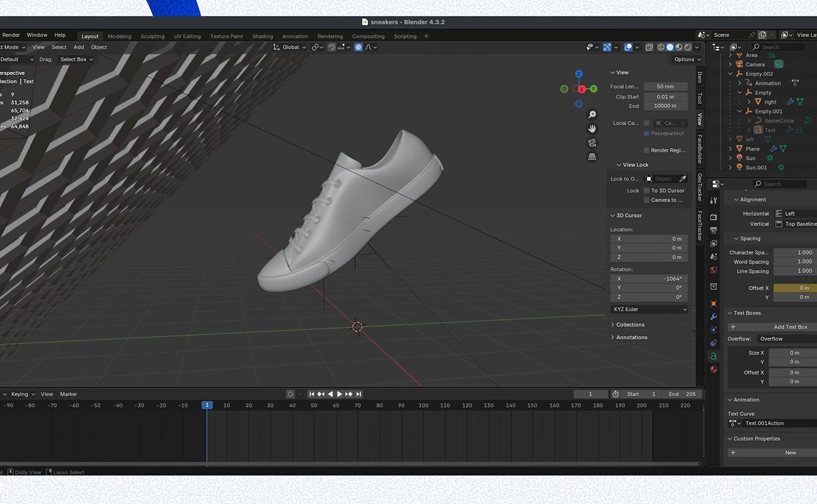Open the Global transform orientation dropdown
The width and height of the screenshot is (817, 504).
(290, 47)
